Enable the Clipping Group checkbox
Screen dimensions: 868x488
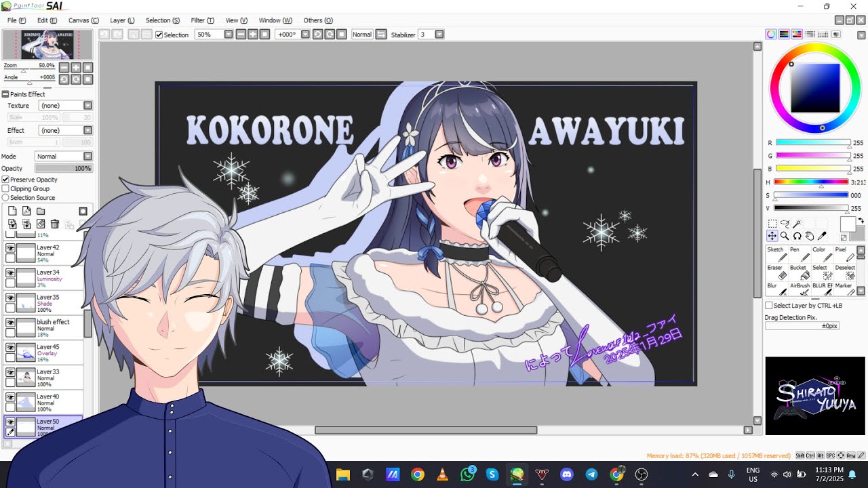pos(6,188)
